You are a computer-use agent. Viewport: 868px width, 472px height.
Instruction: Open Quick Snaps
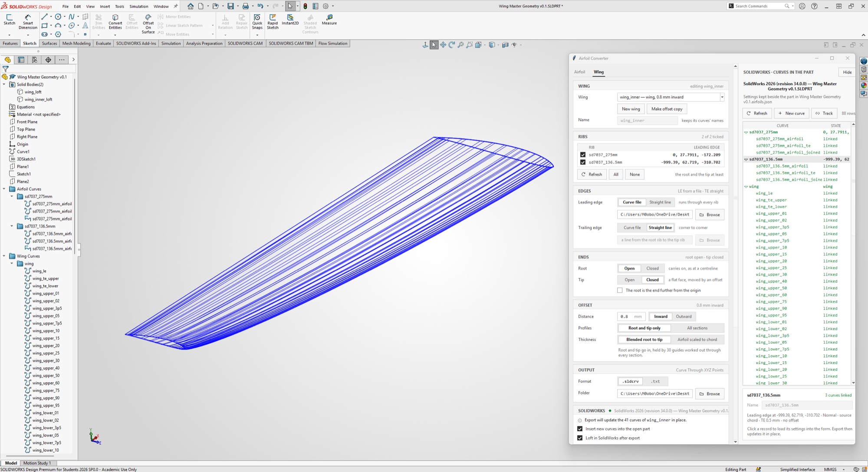tap(257, 21)
